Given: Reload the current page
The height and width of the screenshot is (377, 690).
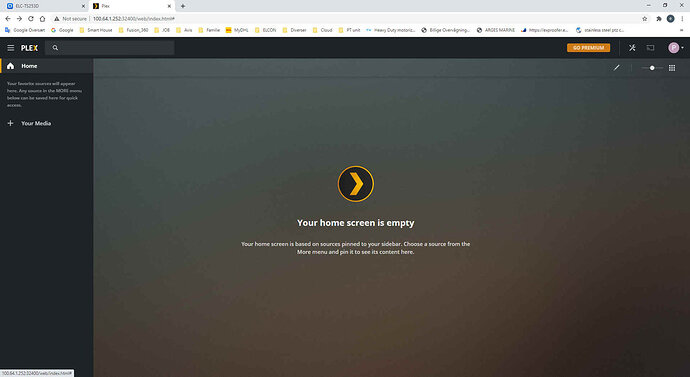Looking at the screenshot, I should (x=31, y=18).
